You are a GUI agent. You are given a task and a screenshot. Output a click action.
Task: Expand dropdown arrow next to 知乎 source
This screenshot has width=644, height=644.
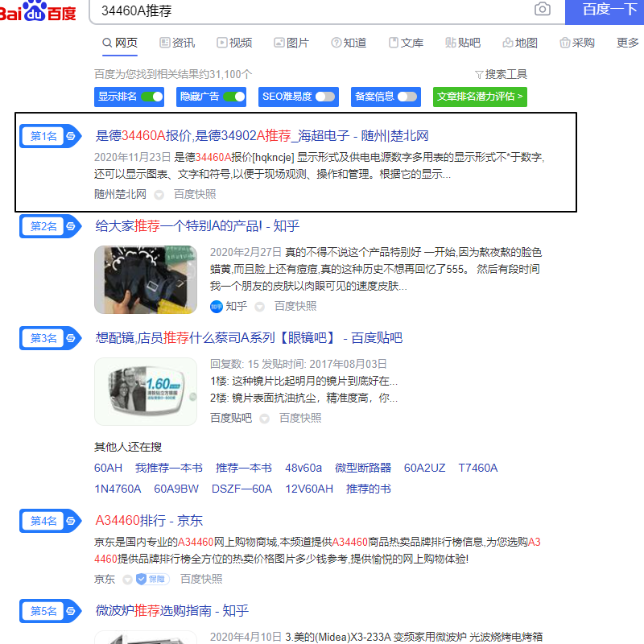259,307
